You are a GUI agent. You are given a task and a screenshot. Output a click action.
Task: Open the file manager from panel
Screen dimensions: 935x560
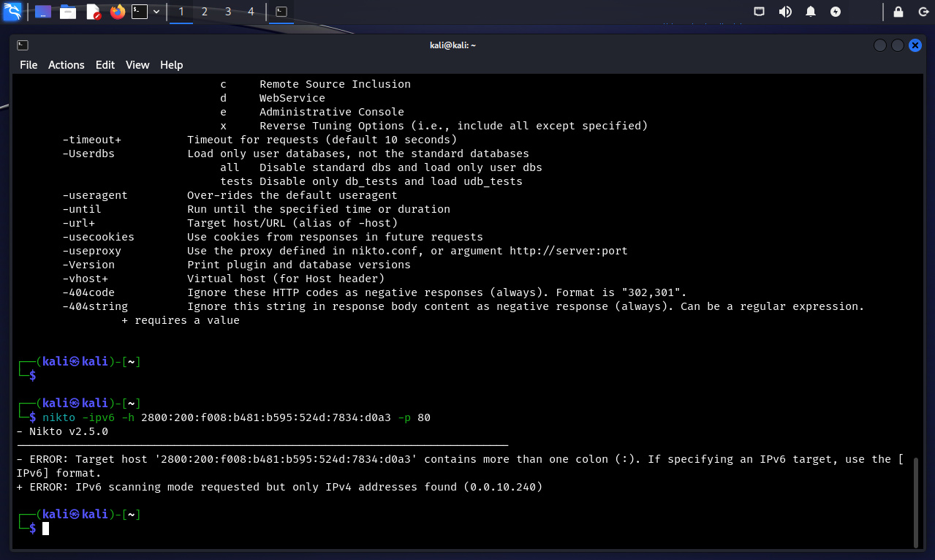pos(68,12)
